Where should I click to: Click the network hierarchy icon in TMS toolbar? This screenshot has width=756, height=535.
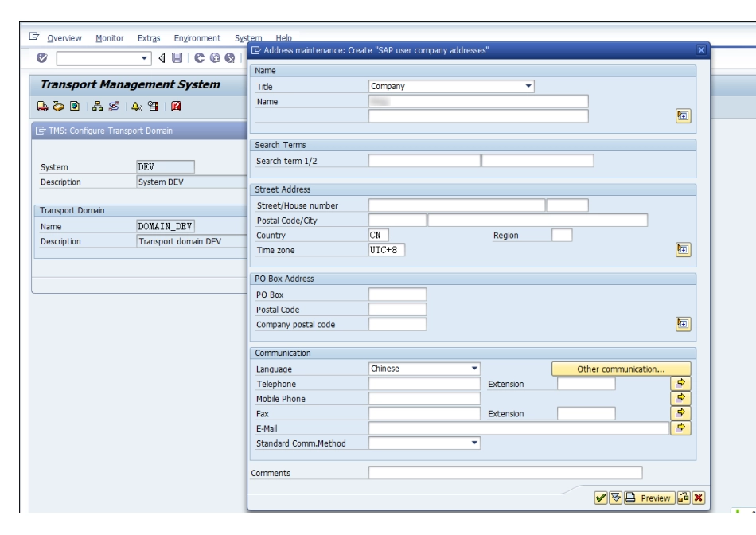point(97,105)
